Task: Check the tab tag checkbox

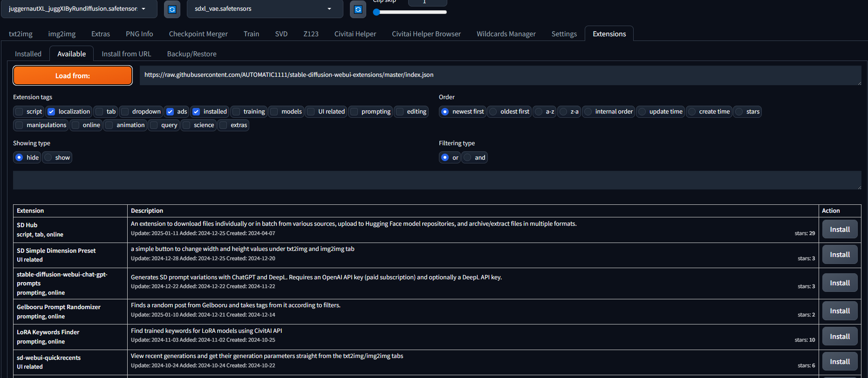Action: [x=99, y=112]
